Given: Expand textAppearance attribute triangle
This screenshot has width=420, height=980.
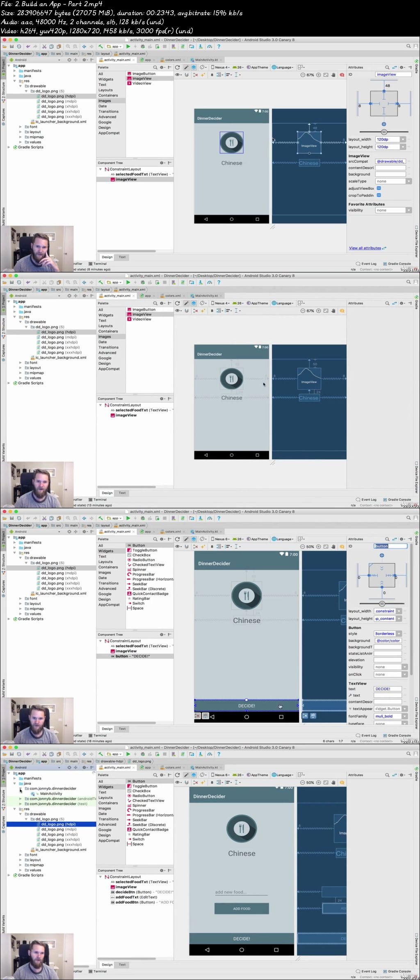Looking at the screenshot, I should pos(350,709).
